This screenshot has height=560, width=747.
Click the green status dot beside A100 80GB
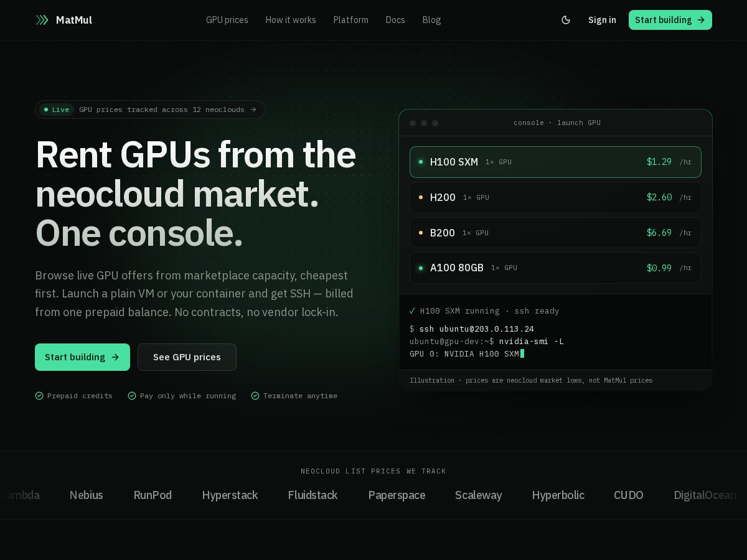(421, 268)
